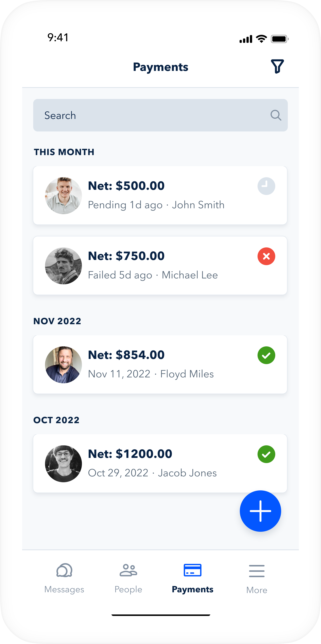The width and height of the screenshot is (321, 644).
Task: Tap Michael Lee's profile photo
Action: click(x=63, y=266)
